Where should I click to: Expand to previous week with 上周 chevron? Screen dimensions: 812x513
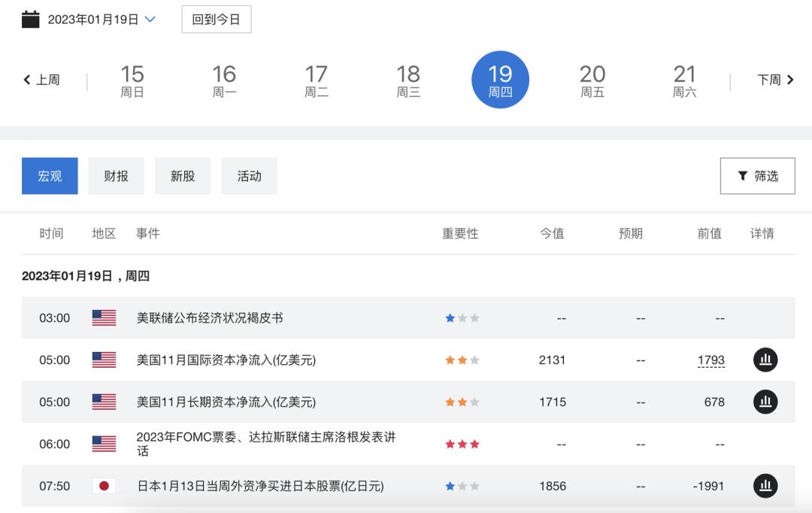[x=27, y=78]
